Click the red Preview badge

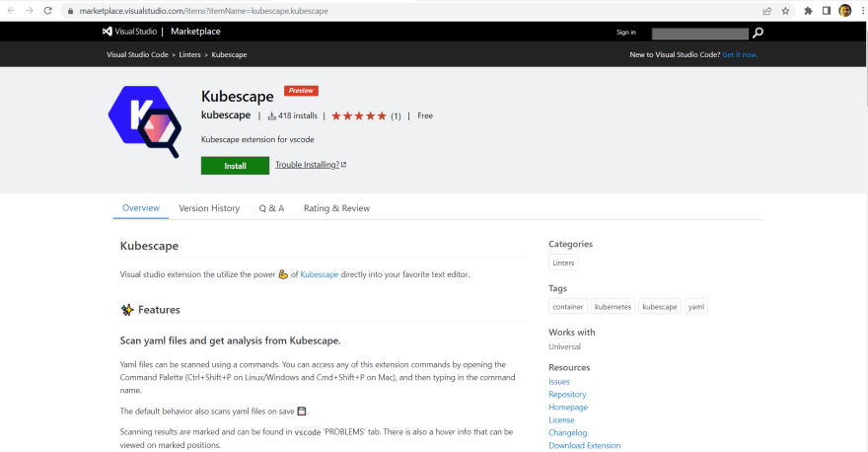tap(301, 90)
